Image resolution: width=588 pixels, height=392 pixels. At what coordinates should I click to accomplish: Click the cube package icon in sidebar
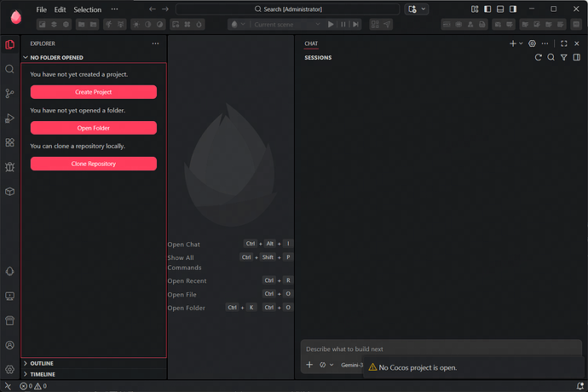(9, 192)
